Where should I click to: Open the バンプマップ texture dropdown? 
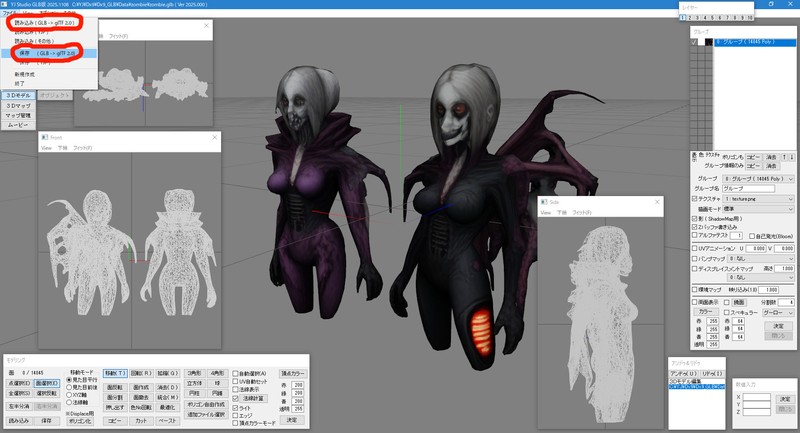[761, 259]
